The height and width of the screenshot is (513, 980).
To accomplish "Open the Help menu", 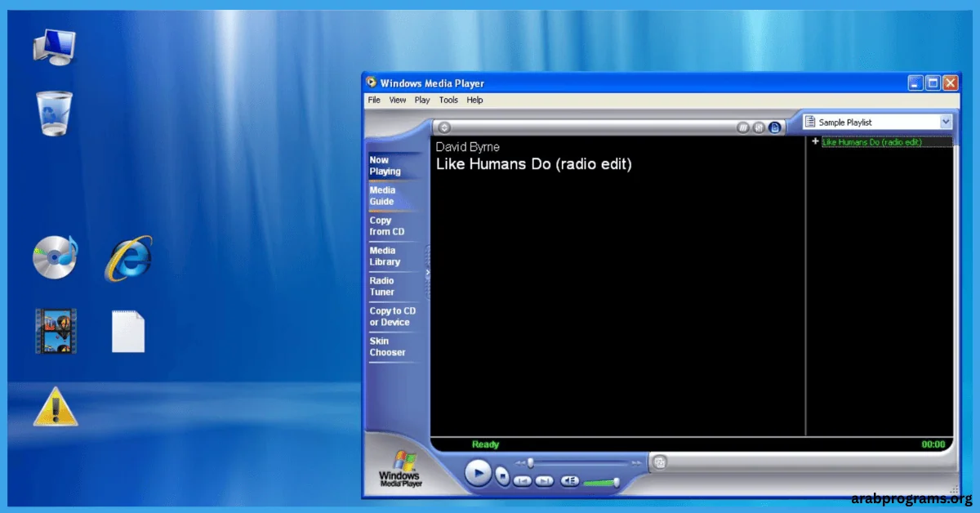I will coord(475,100).
